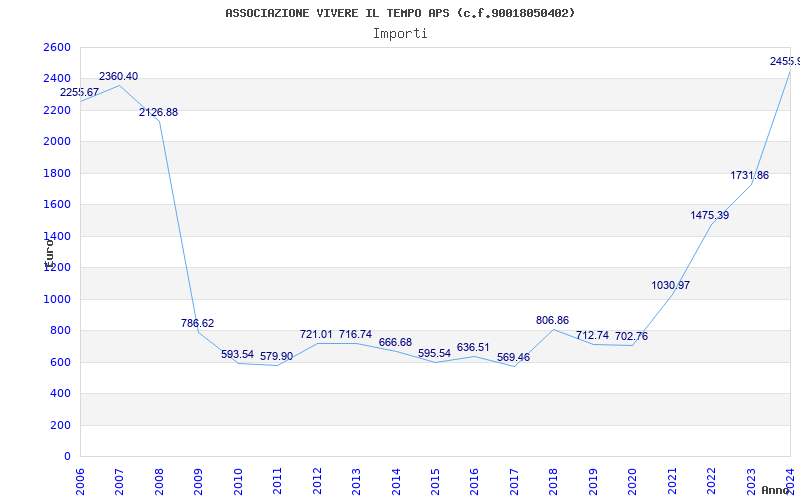Select the x-axis year 2015
The width and height of the screenshot is (800, 500).
point(435,482)
